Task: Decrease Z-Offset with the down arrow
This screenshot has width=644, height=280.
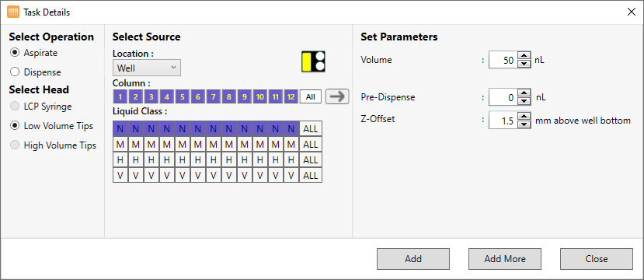Action: (x=524, y=124)
